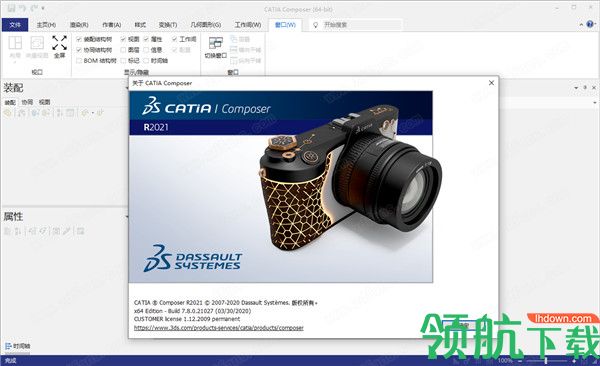Switch to the 工作间(W) ribbon tab
Screen dimensions: 600x366
pos(248,25)
